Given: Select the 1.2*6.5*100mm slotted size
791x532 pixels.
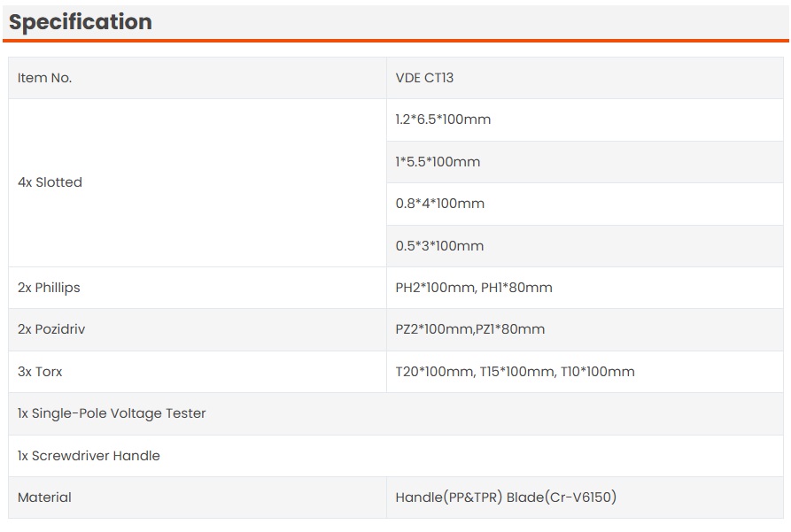Looking at the screenshot, I should 443,120.
